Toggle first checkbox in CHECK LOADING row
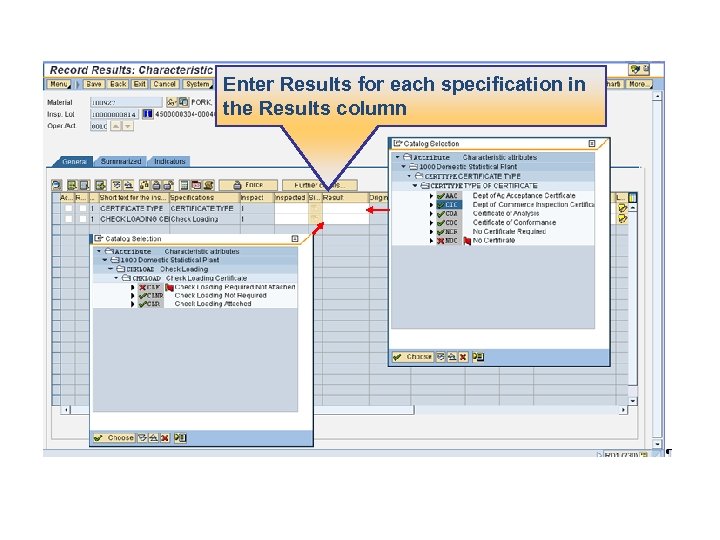720x540 pixels. (68, 219)
